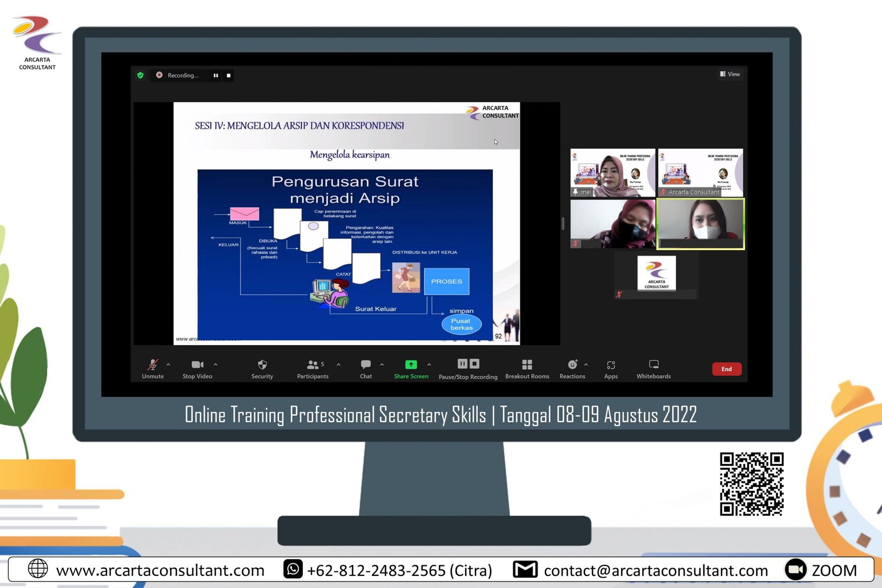Select the Arcarta Consultant video thumbnail
The width and height of the screenshot is (882, 588).
(x=700, y=172)
